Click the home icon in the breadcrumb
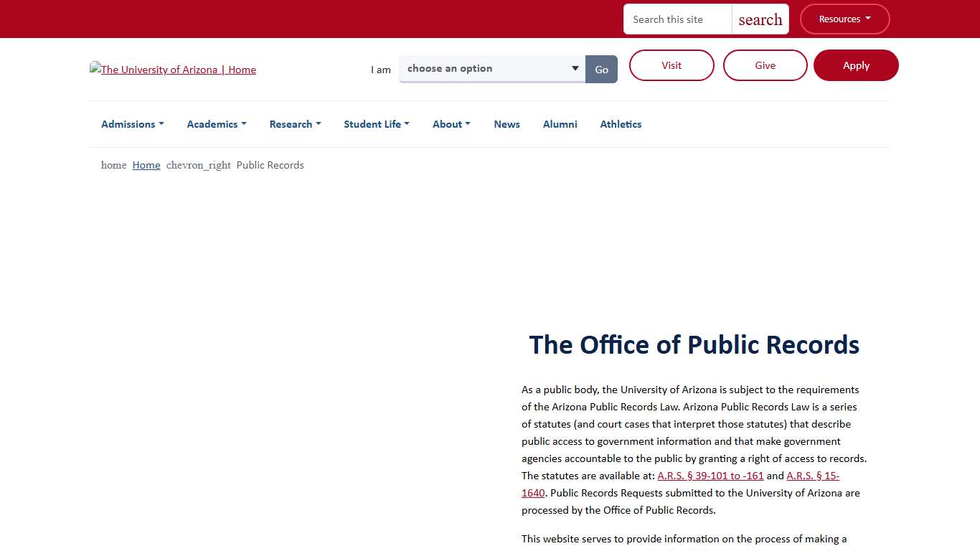This screenshot has height=551, width=980. (x=113, y=165)
